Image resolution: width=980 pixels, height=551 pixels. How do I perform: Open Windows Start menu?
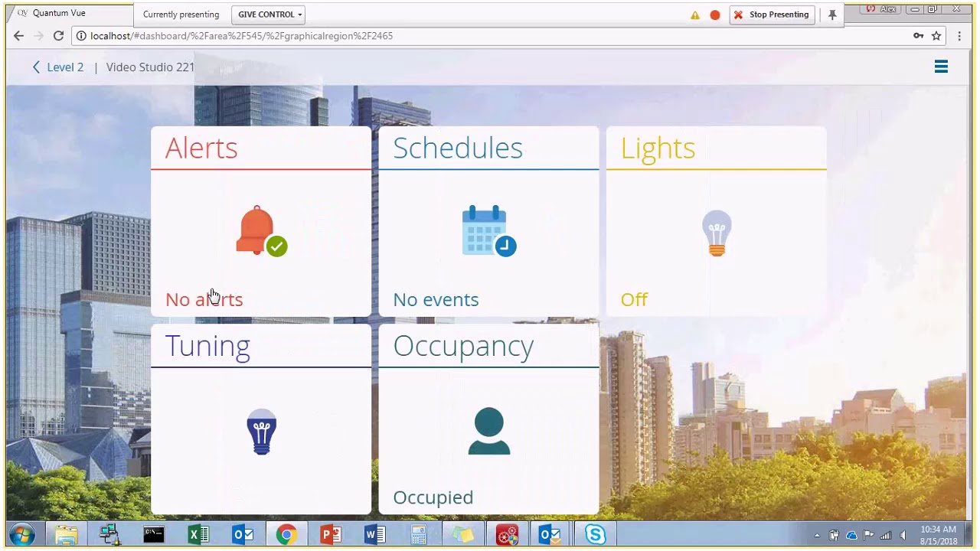click(21, 534)
